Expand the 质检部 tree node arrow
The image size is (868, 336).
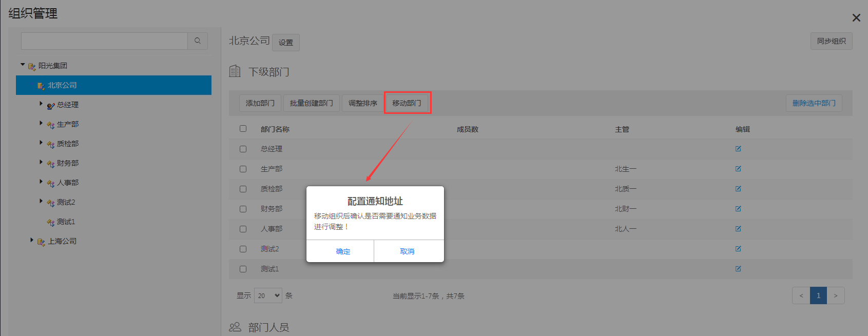[41, 143]
